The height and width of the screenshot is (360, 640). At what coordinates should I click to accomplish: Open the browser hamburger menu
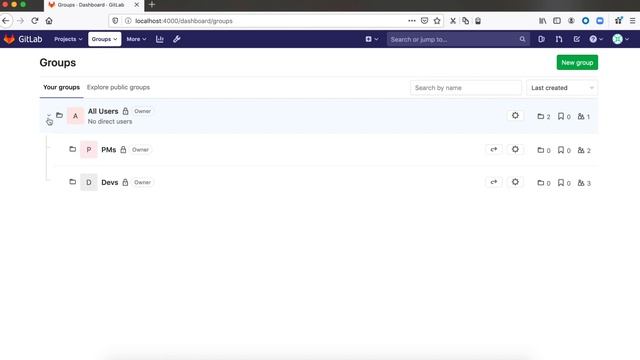[632, 21]
